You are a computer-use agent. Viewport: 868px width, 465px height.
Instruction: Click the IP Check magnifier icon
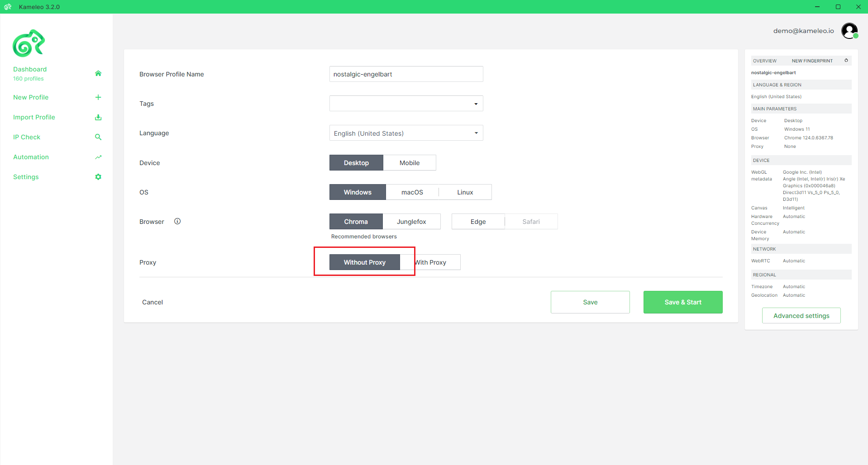98,137
